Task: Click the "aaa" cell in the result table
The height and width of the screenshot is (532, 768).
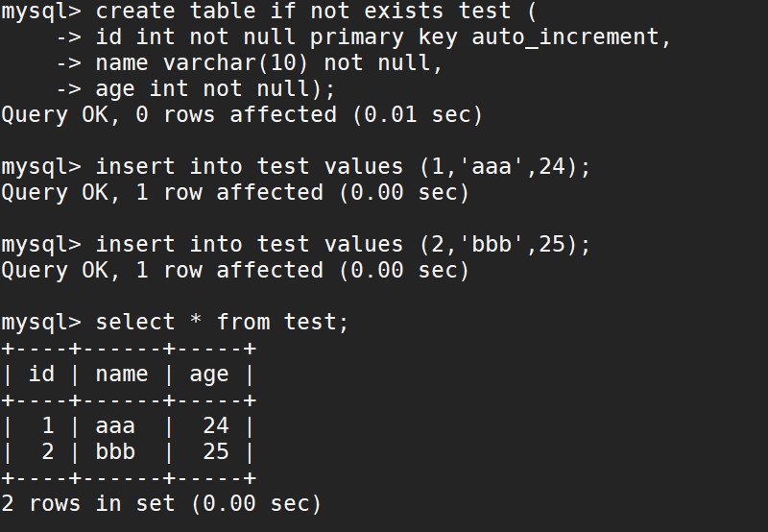Action: [115, 426]
